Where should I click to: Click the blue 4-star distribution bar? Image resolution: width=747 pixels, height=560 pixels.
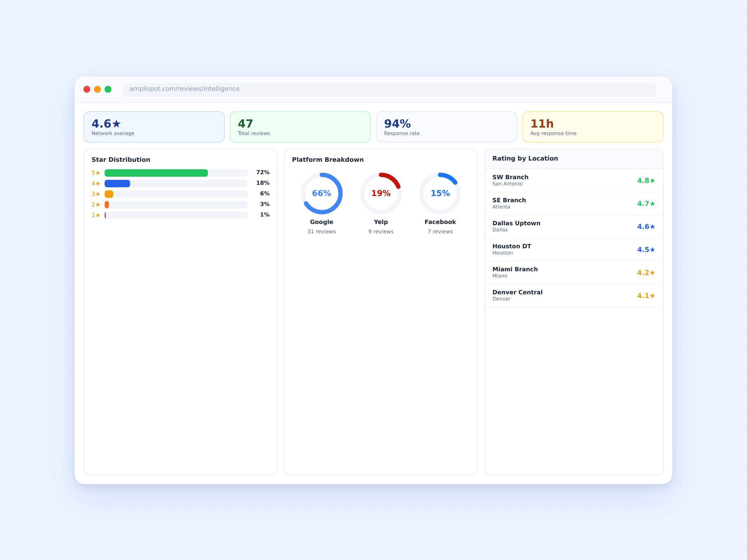117,183
